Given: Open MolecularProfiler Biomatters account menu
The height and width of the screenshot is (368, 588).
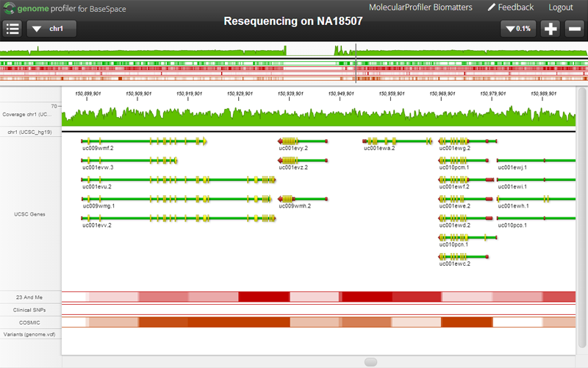Looking at the screenshot, I should (420, 7).
